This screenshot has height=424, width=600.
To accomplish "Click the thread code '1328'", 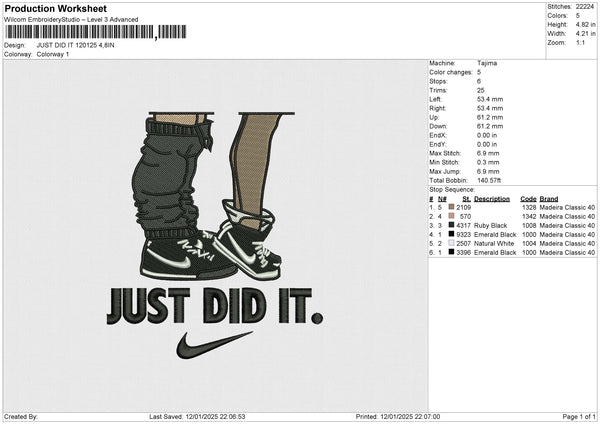I will click(529, 207).
